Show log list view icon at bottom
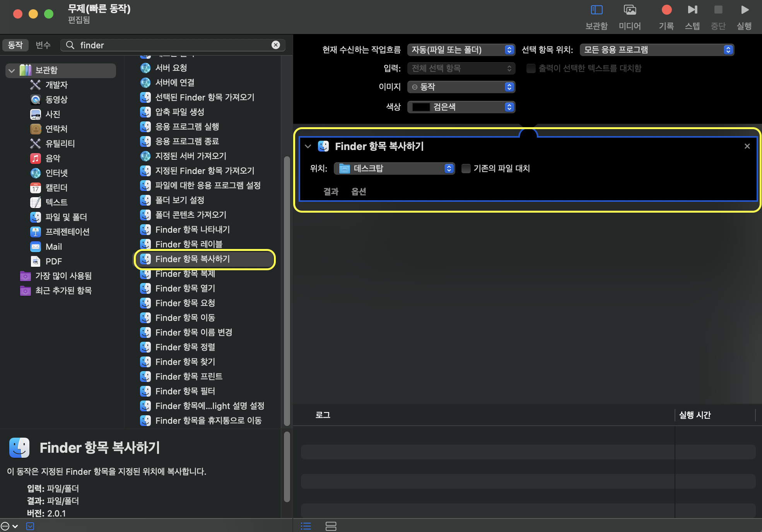The image size is (762, 532). (x=306, y=526)
